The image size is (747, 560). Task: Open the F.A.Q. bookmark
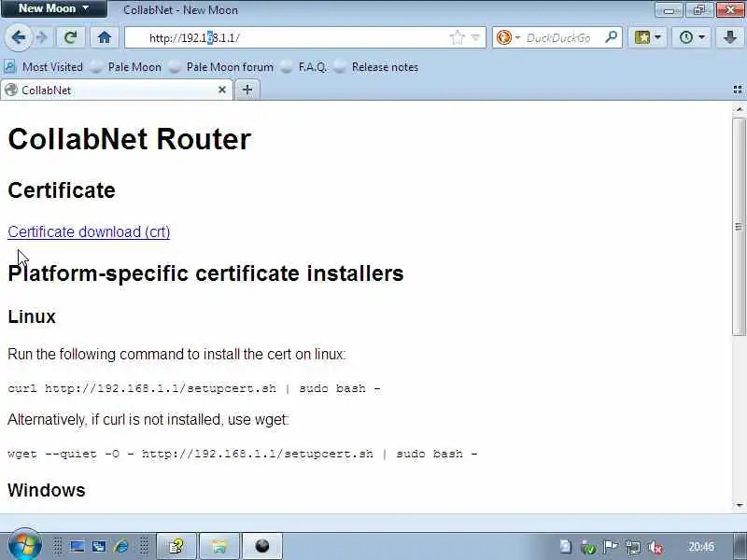point(304,67)
